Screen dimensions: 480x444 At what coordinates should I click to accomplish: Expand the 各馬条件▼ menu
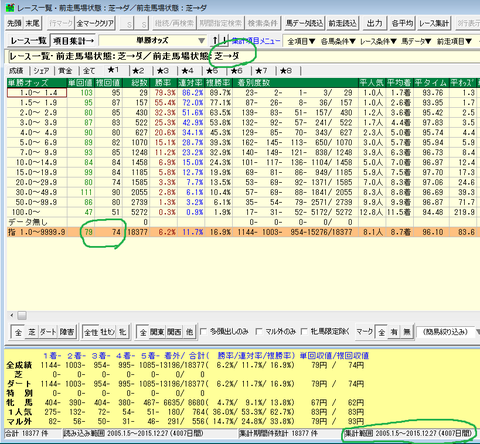point(338,41)
